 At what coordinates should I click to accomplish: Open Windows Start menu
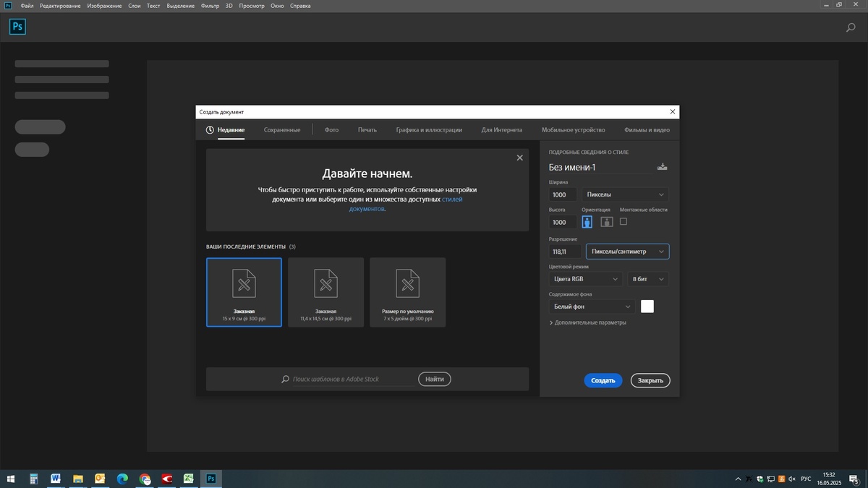coord(11,479)
